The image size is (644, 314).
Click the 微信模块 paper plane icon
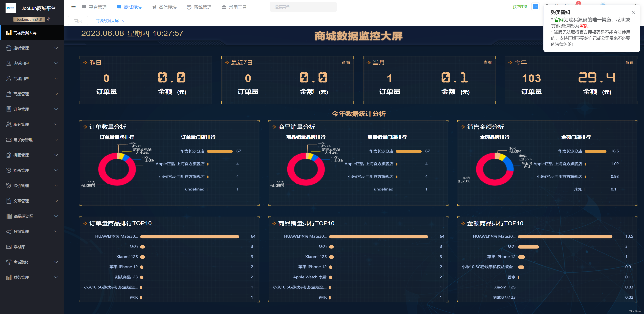point(154,7)
